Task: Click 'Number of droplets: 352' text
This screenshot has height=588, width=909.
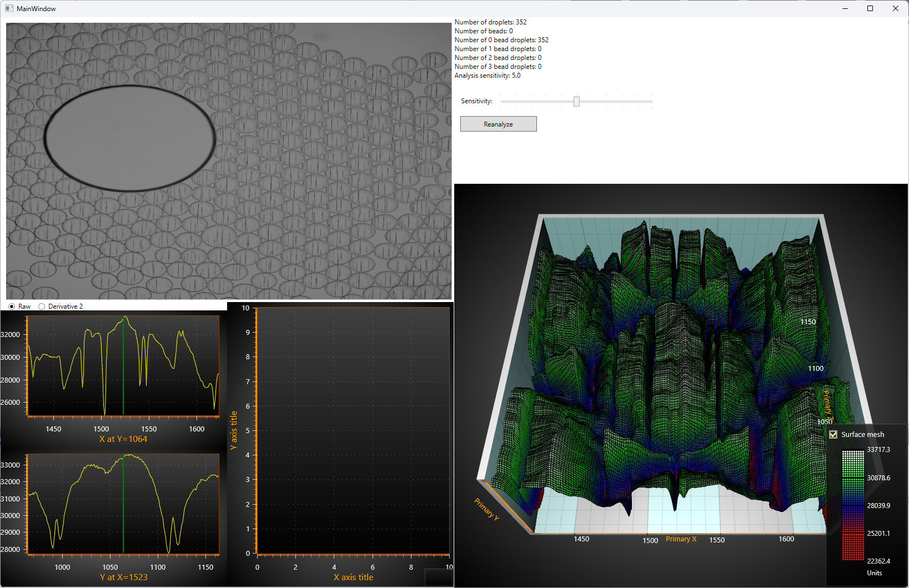Action: pyautogui.click(x=490, y=22)
